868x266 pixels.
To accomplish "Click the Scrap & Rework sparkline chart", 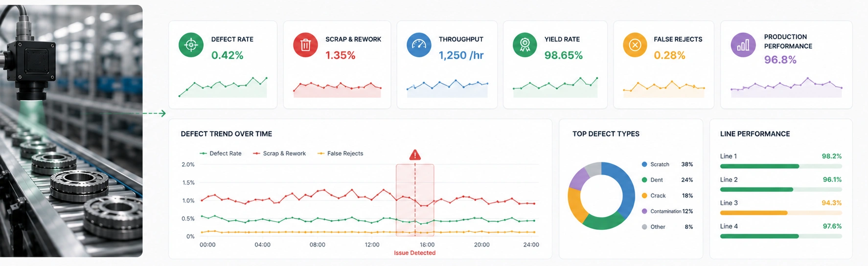I will (x=337, y=89).
